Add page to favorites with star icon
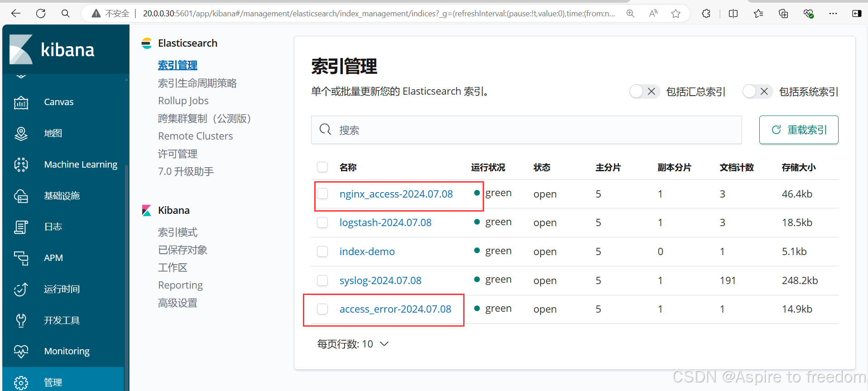The image size is (868, 391). click(x=676, y=14)
